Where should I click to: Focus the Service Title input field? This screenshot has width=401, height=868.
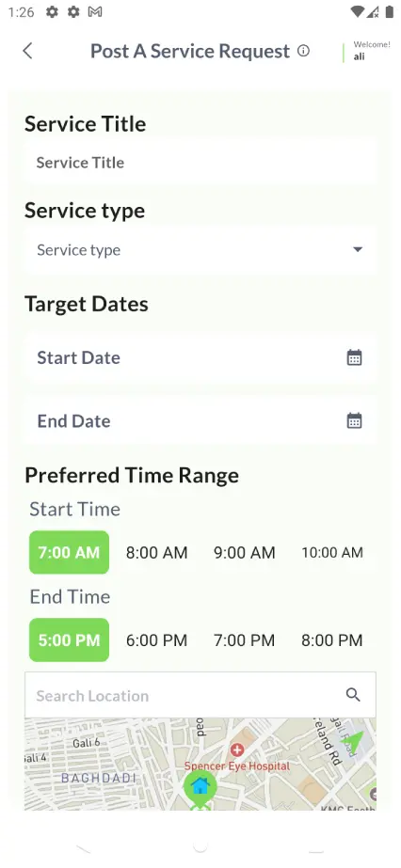tap(200, 162)
